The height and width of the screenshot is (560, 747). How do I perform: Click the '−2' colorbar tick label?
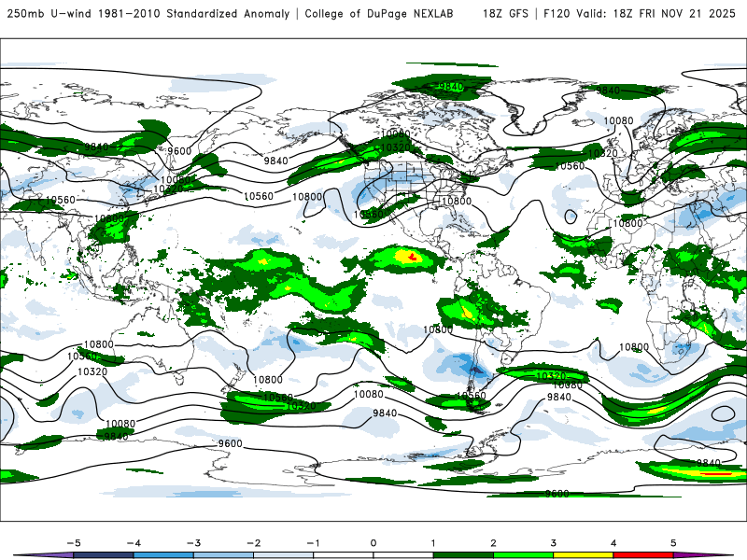253,543
